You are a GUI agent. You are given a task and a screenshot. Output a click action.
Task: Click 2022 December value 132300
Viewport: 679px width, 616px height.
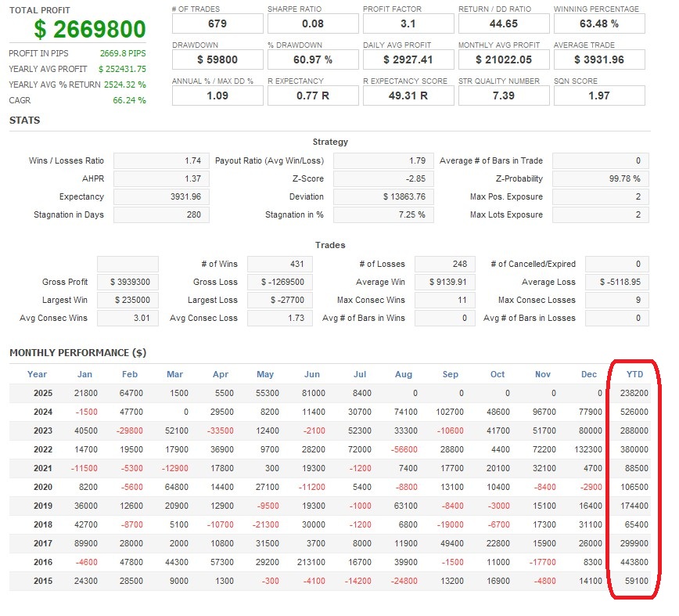[588, 449]
